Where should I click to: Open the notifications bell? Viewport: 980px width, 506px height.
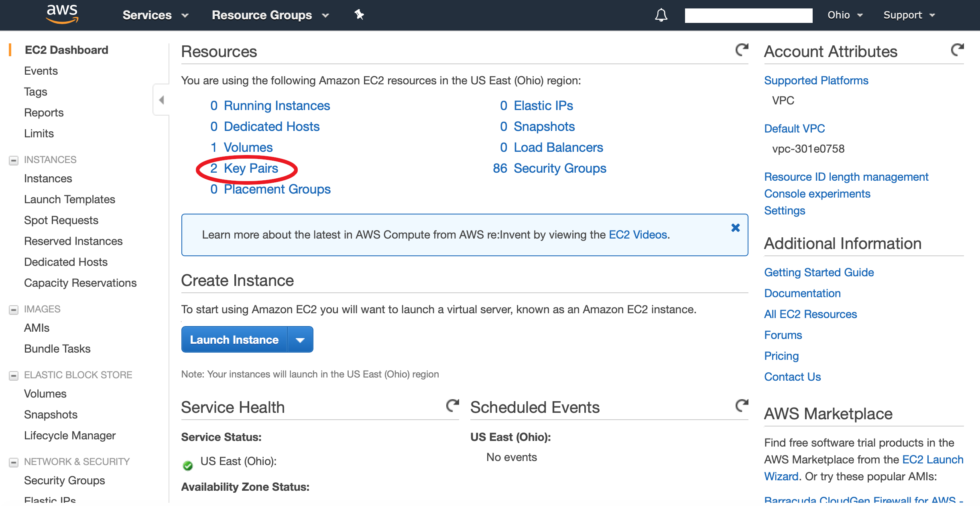coord(661,15)
